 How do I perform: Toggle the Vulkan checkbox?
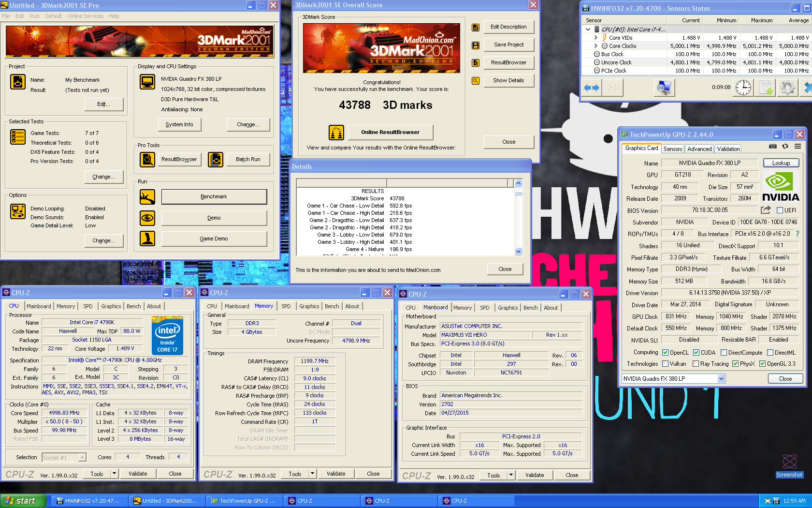click(665, 364)
